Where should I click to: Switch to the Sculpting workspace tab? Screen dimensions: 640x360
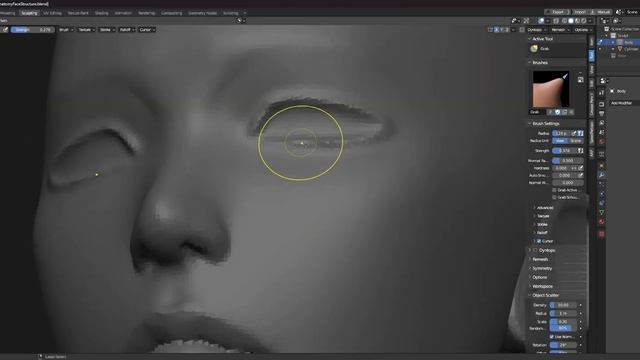coord(29,13)
